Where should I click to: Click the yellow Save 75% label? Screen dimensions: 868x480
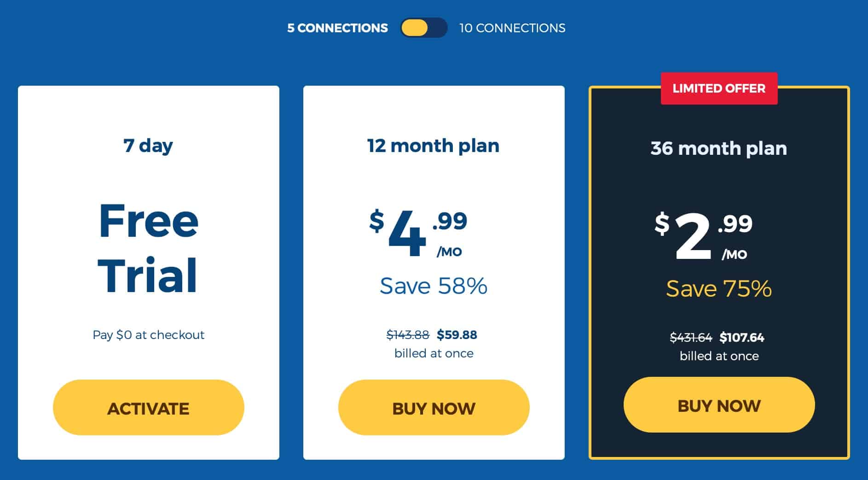pos(719,289)
